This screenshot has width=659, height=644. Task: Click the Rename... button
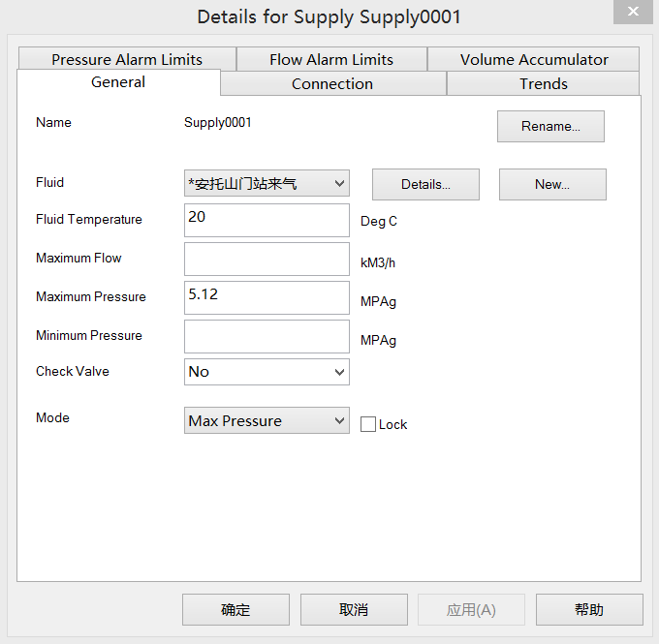(x=550, y=127)
